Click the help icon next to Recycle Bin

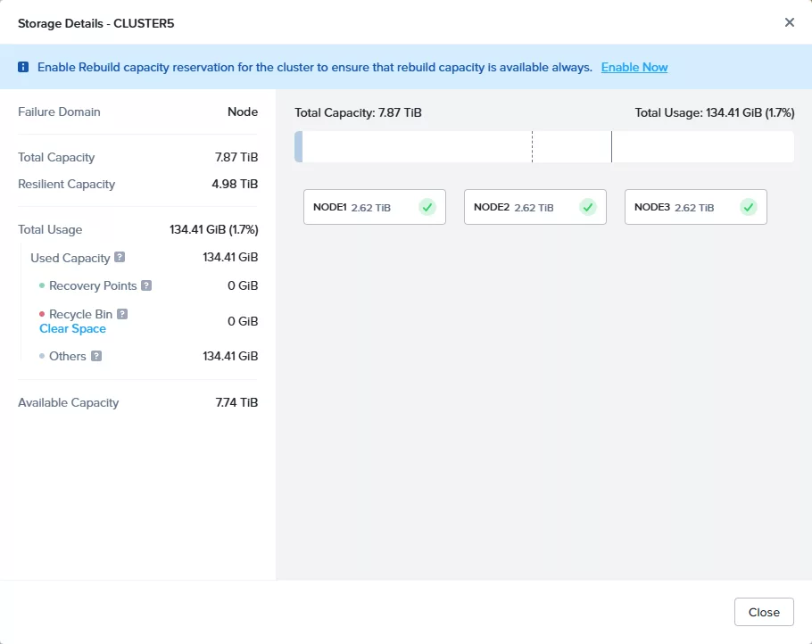pos(122,314)
